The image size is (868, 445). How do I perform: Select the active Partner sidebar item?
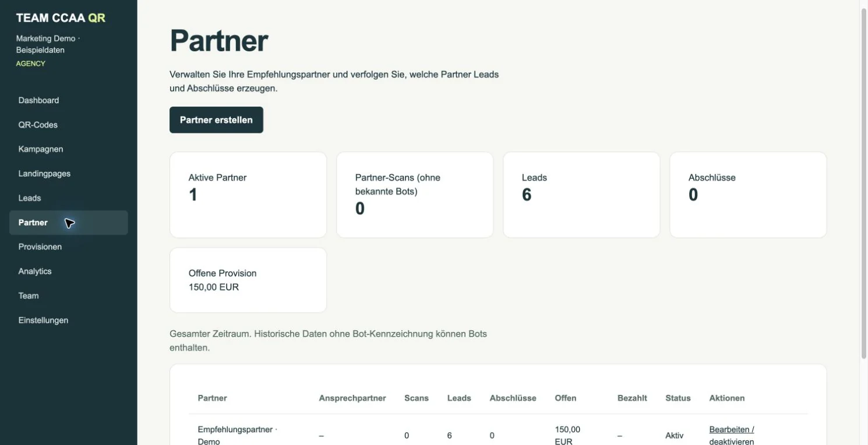[68, 223]
